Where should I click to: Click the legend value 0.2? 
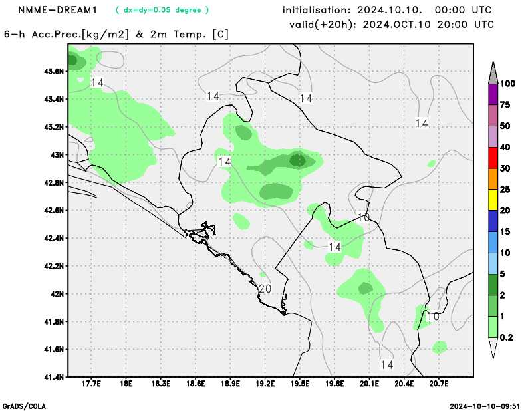point(506,337)
